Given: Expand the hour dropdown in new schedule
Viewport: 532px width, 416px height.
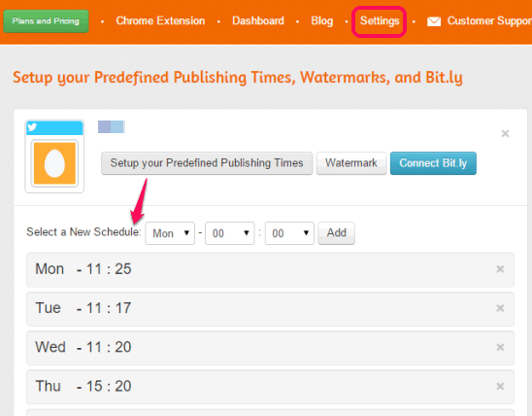Looking at the screenshot, I should [x=230, y=233].
